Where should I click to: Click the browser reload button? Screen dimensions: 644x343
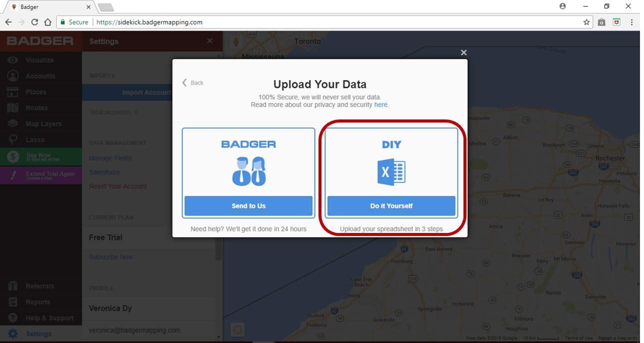point(34,22)
